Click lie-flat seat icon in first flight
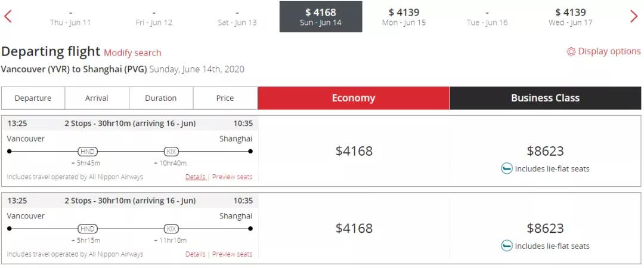Screen dimensions: 644x268 (507, 168)
